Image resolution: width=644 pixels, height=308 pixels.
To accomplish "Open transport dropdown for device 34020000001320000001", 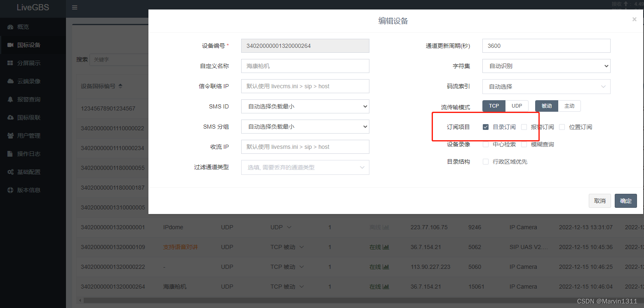I will pos(289,227).
